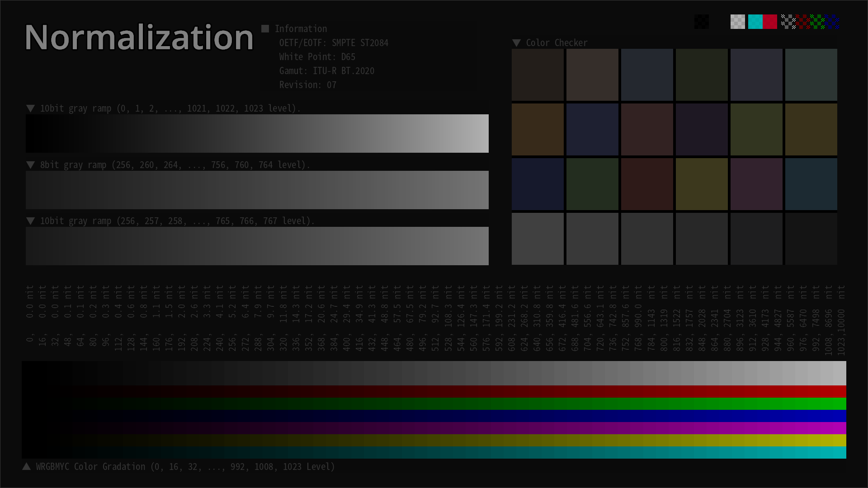Toggle the Information square checkbox
The width and height of the screenshot is (868, 488).
265,28
